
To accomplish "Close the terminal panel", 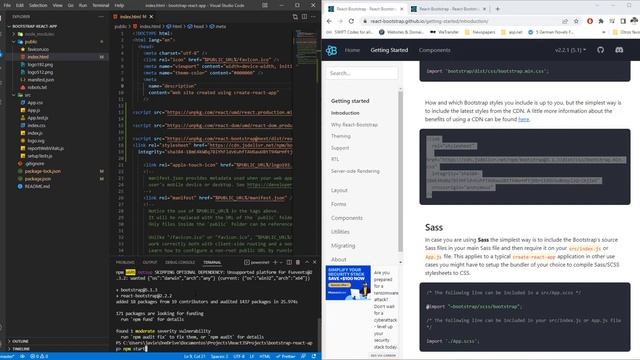I will point(314,262).
